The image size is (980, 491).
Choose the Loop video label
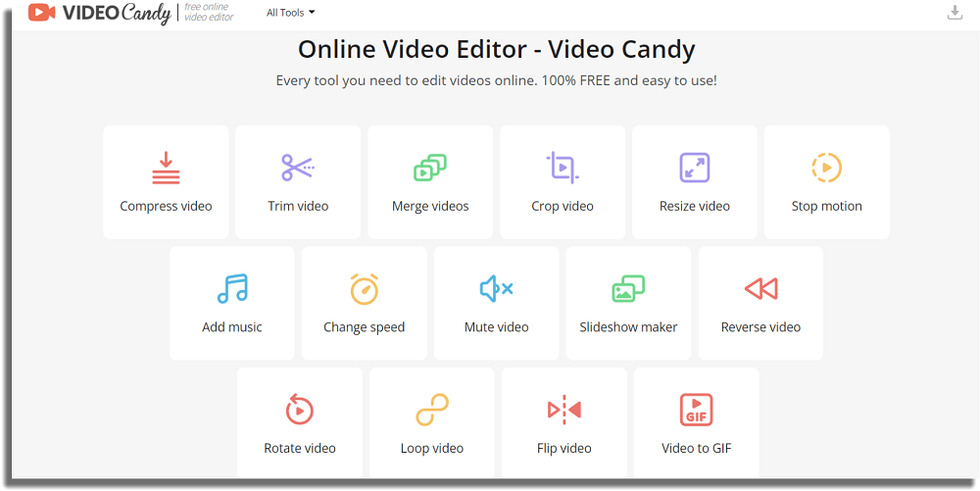432,449
